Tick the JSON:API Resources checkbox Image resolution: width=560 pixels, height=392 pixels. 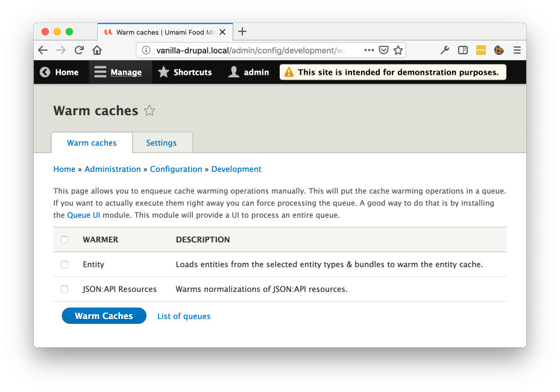(x=64, y=289)
